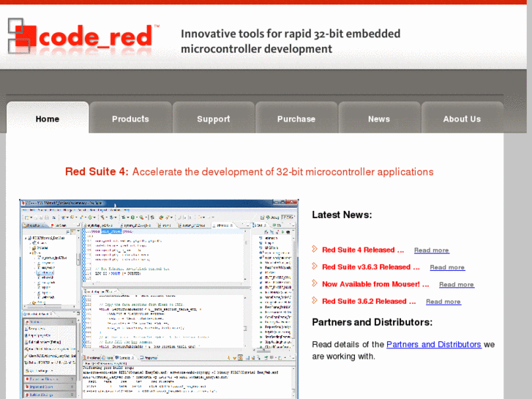Viewport: 532px width, 399px height.
Task: Click arrow icon beside Now Available from Mouser
Action: [x=315, y=283]
